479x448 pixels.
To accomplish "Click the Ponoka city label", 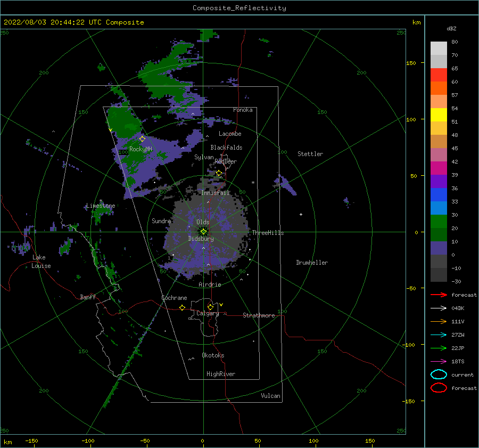I will coord(243,110).
